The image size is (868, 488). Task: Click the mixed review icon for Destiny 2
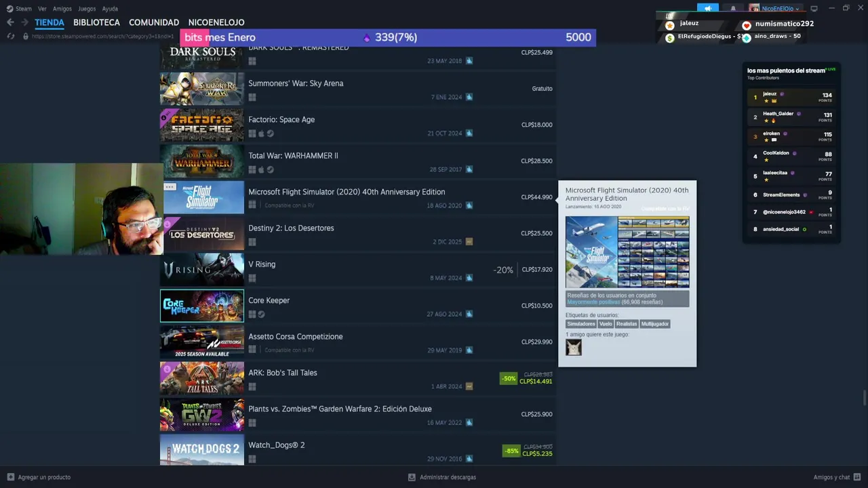pos(469,242)
